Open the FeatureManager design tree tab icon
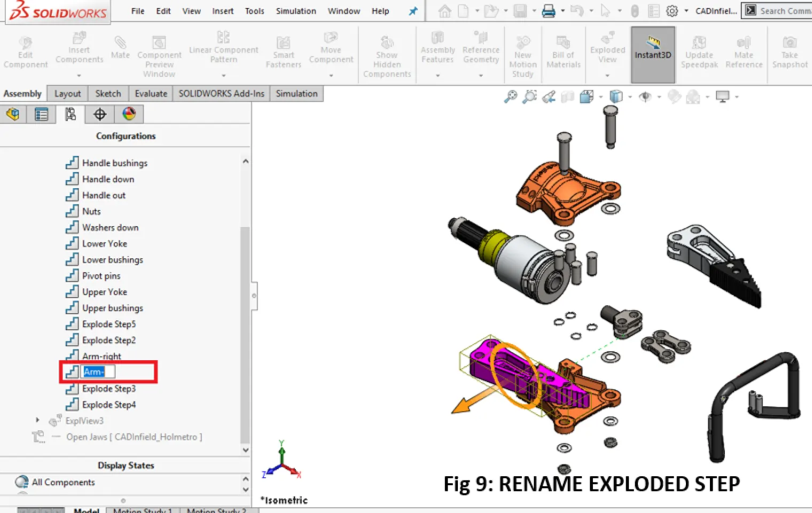 click(x=13, y=114)
